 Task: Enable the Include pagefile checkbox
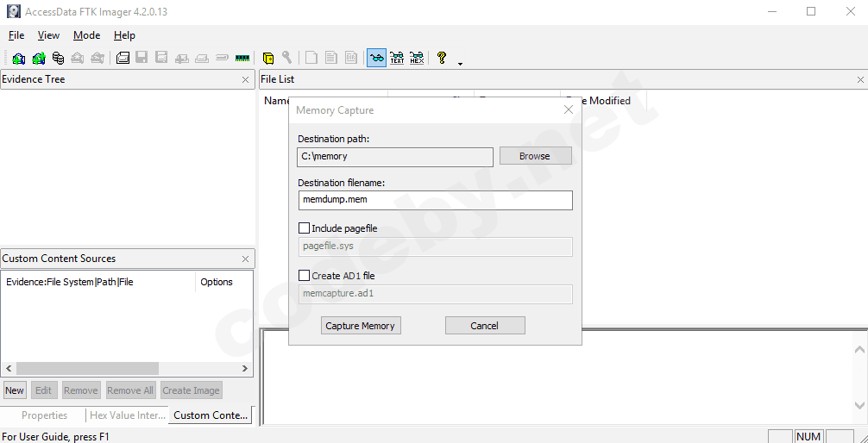tap(304, 228)
